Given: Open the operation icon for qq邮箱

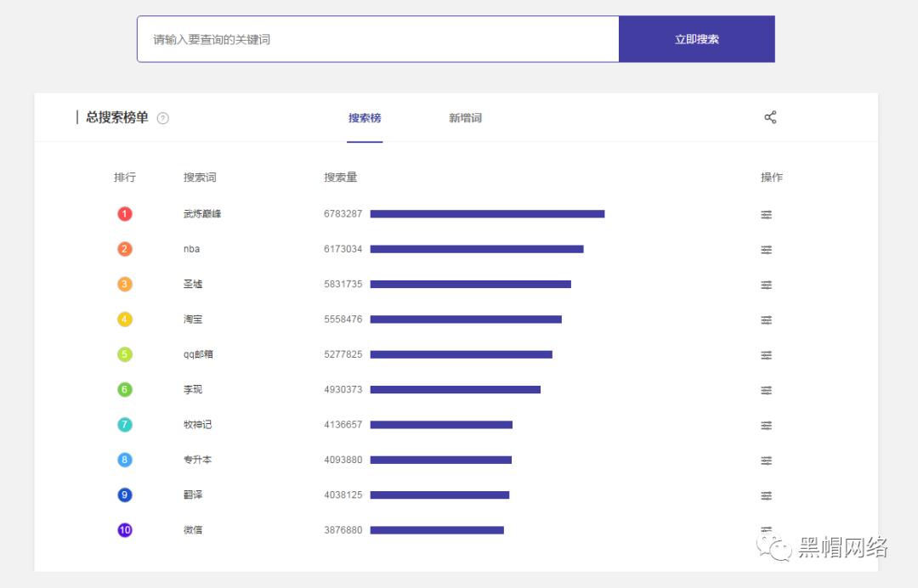Looking at the screenshot, I should 767,354.
